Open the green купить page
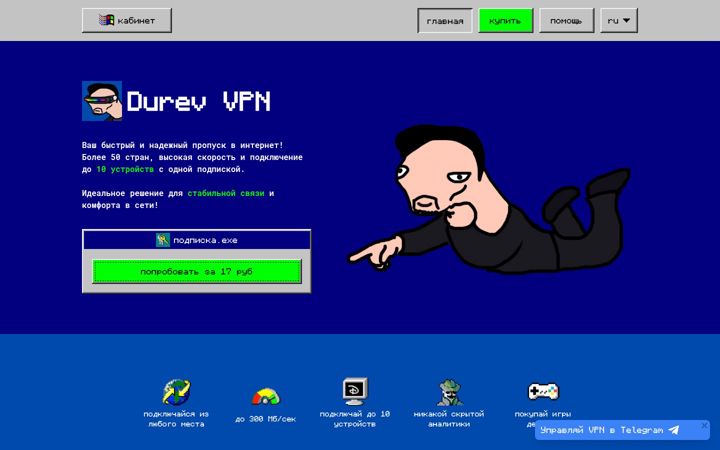The width and height of the screenshot is (720, 450). (505, 21)
